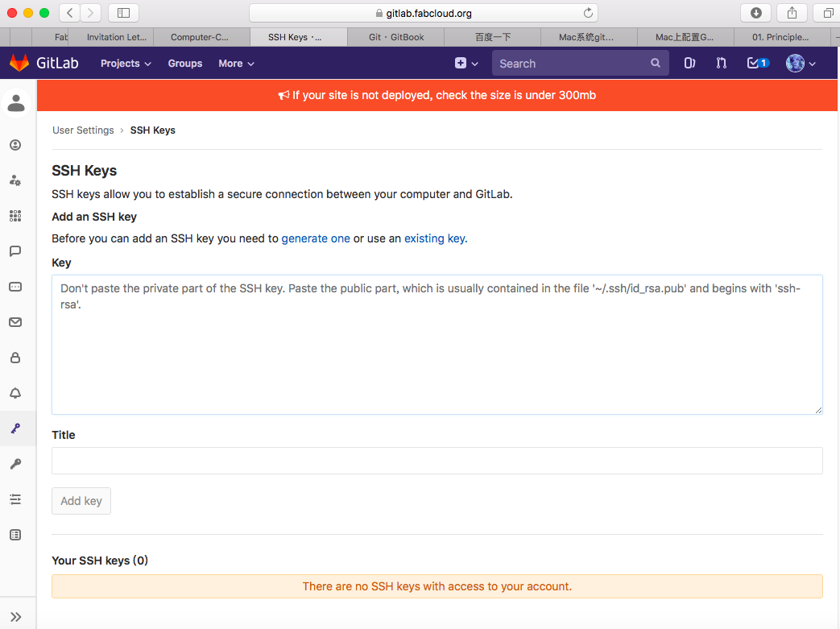Click the GitLab fox logo
Image resolution: width=840 pixels, height=629 pixels.
(19, 63)
